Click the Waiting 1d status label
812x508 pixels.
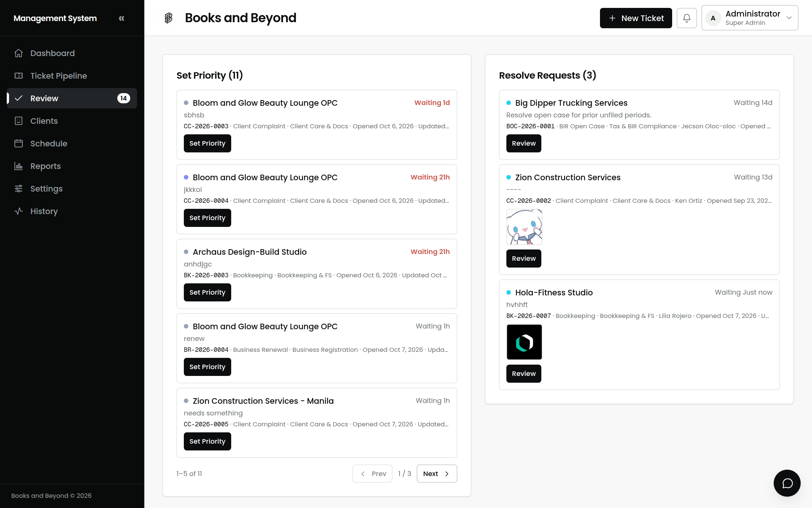432,103
